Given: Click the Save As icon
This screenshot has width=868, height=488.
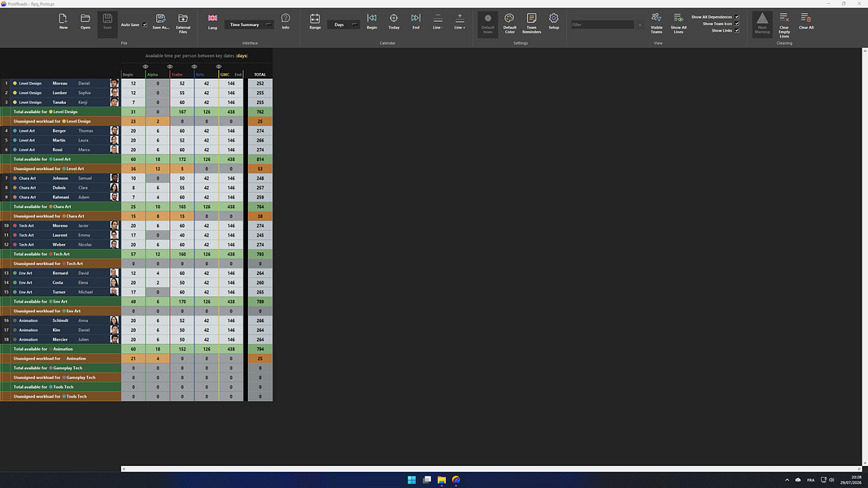Looking at the screenshot, I should coord(160,22).
